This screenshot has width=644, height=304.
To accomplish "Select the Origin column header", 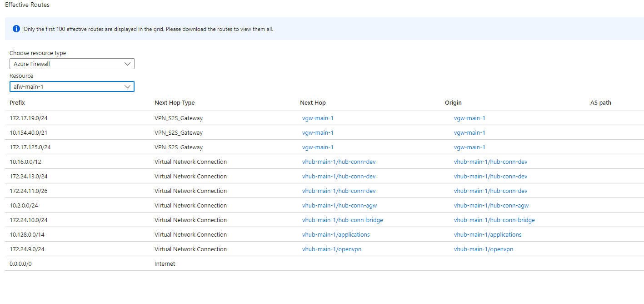I will (x=453, y=102).
